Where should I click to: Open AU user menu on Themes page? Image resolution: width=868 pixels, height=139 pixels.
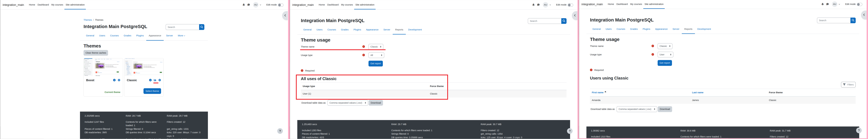pyautogui.click(x=257, y=5)
